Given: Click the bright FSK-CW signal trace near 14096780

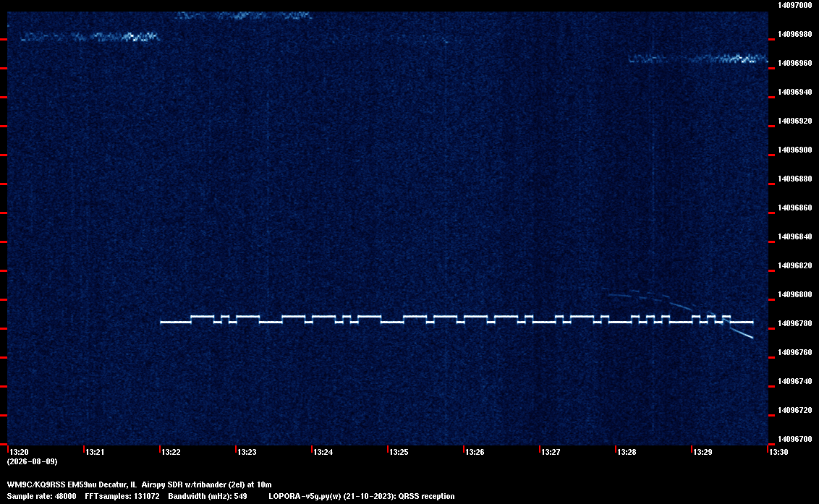Looking at the screenshot, I should coord(457,320).
